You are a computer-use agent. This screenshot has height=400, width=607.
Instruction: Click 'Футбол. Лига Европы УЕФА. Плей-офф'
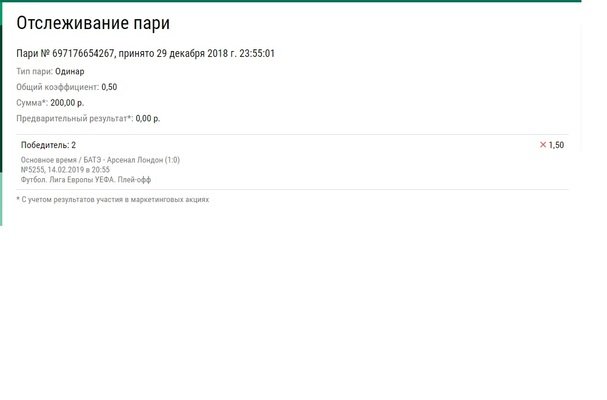pyautogui.click(x=86, y=180)
